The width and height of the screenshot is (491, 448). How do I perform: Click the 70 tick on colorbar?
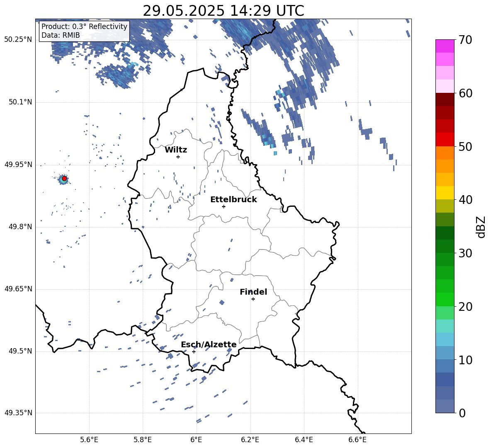click(x=465, y=40)
